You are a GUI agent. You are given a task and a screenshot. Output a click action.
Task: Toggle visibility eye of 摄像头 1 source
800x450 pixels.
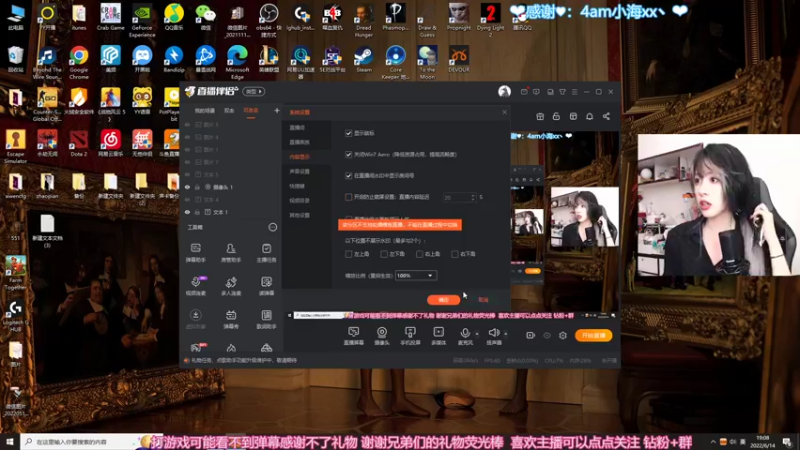point(187,187)
